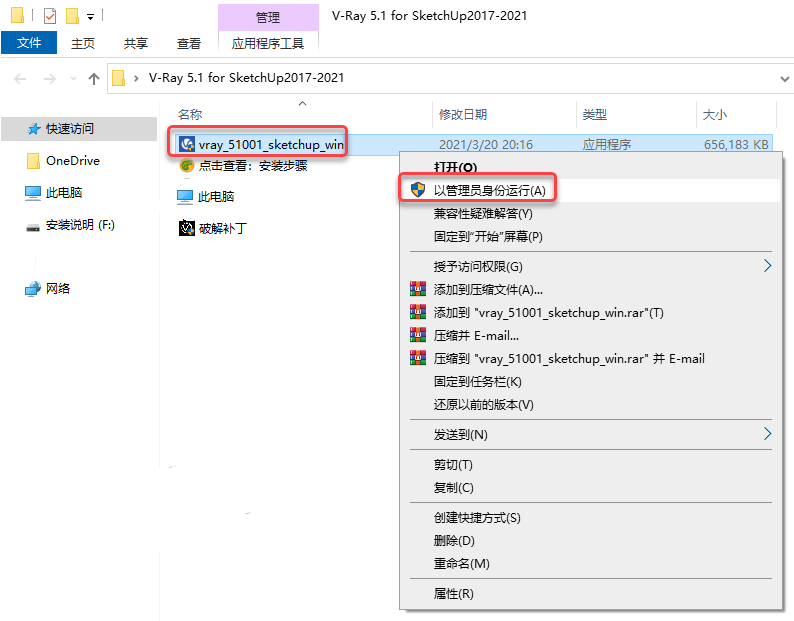794x621 pixels.
Task: Choose 创建快捷方式(S)
Action: 590,518
